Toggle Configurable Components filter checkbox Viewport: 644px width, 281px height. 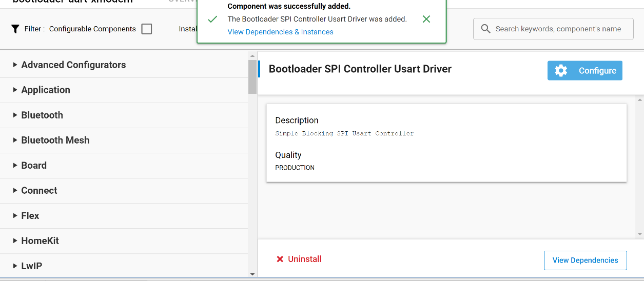tap(147, 29)
